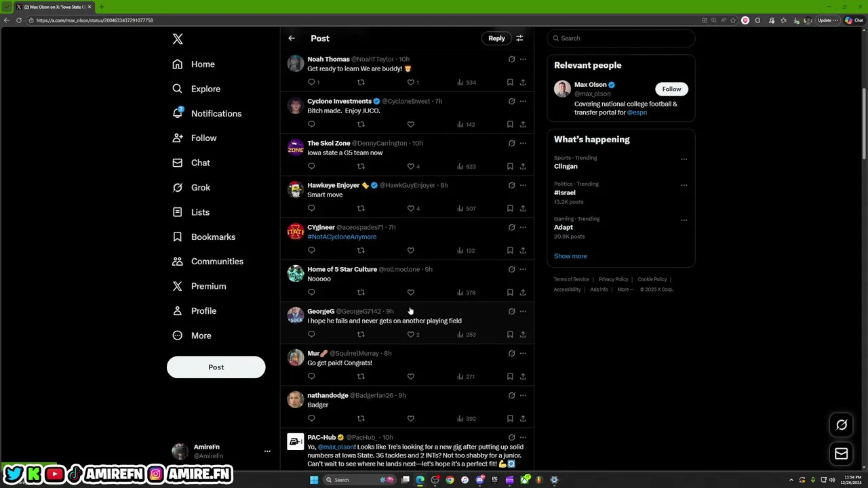Share The Skol Zone's reply

pyautogui.click(x=523, y=167)
